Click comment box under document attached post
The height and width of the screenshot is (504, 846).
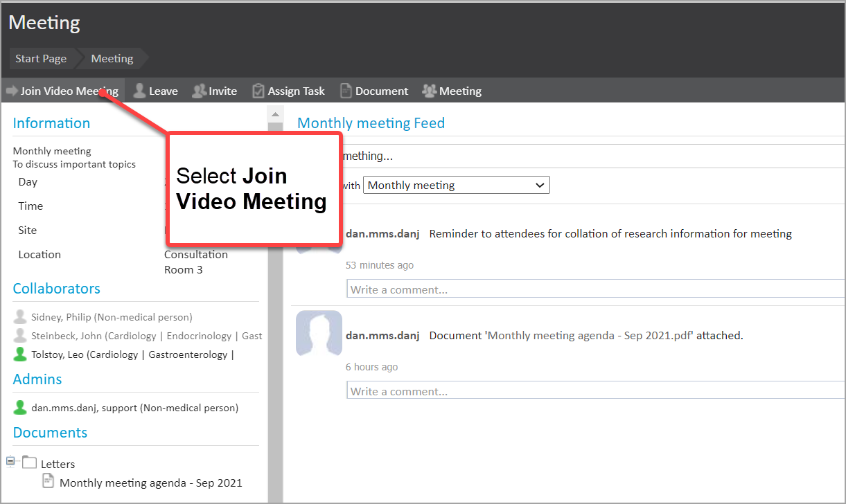[x=594, y=391]
